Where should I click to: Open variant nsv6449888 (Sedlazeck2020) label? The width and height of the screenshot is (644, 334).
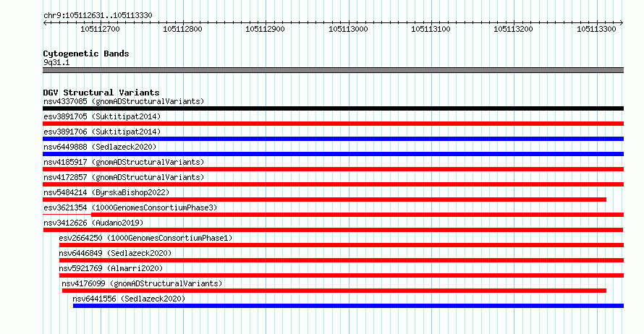100,147
